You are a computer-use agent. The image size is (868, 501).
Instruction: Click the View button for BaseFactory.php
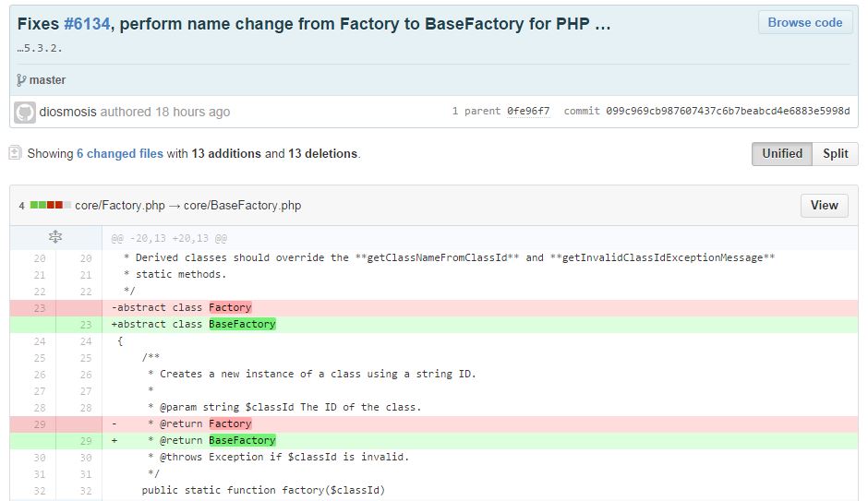(x=825, y=205)
